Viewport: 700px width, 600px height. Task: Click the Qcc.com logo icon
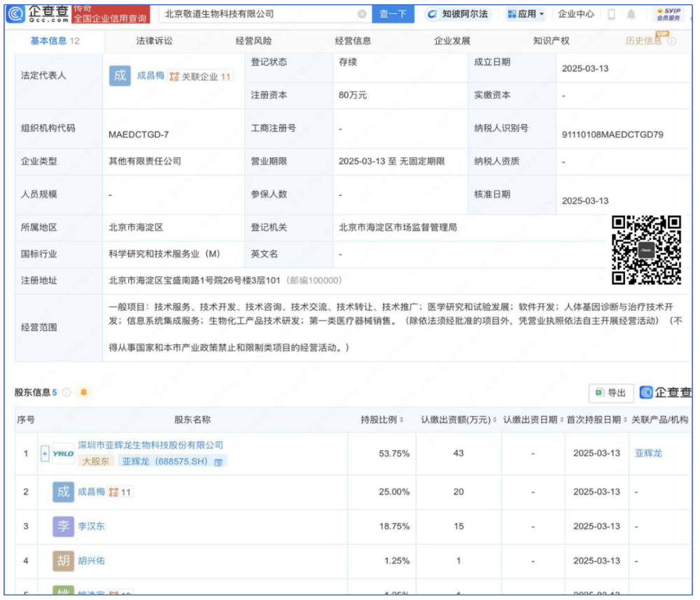click(x=15, y=14)
